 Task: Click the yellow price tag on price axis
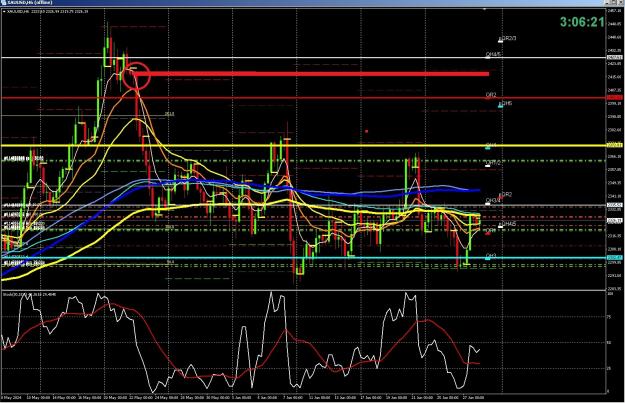click(614, 145)
